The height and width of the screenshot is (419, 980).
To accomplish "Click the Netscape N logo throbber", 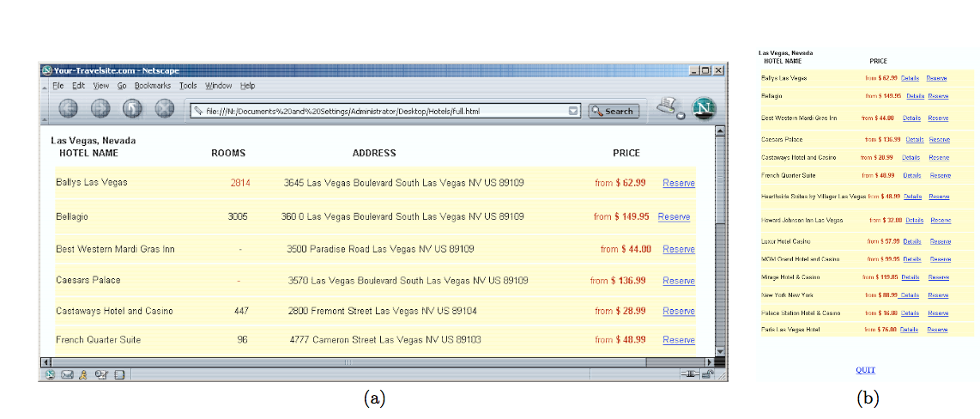I will 705,109.
